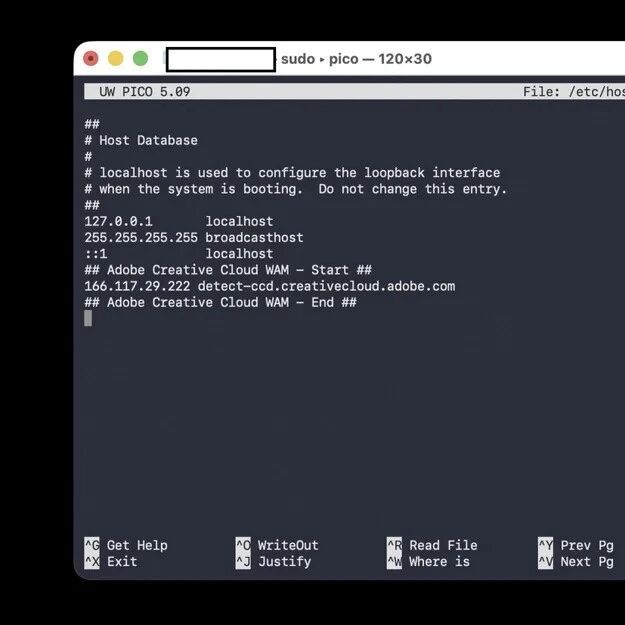Image resolution: width=625 pixels, height=625 pixels.
Task: Click the 'broadcasthost' hostname
Action: (254, 238)
